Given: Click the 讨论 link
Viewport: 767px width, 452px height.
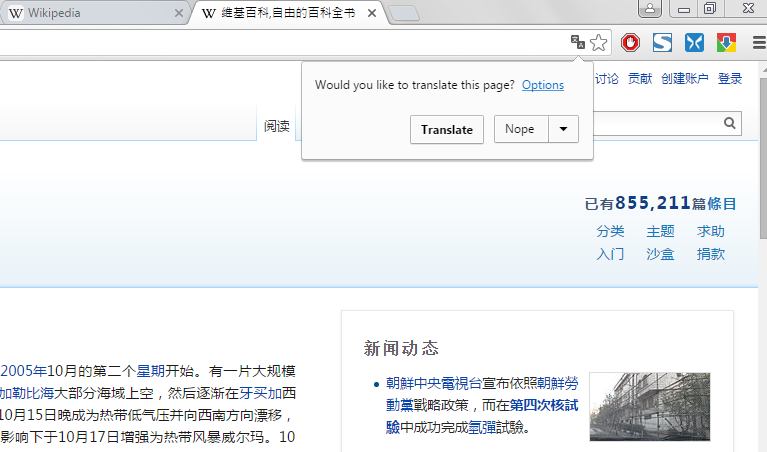Looking at the screenshot, I should pyautogui.click(x=607, y=78).
